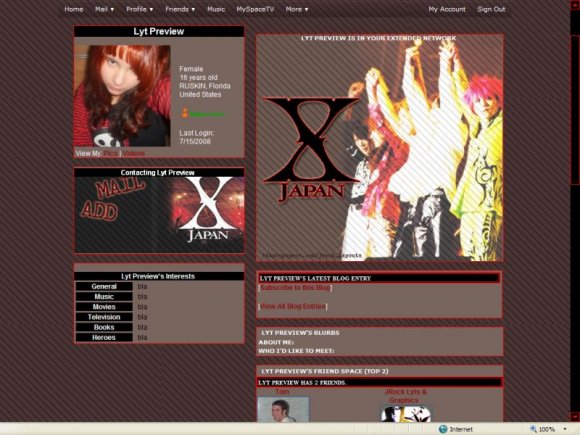Click the zoom magnifier icon in status bar
This screenshot has width=580, height=435.
click(533, 429)
